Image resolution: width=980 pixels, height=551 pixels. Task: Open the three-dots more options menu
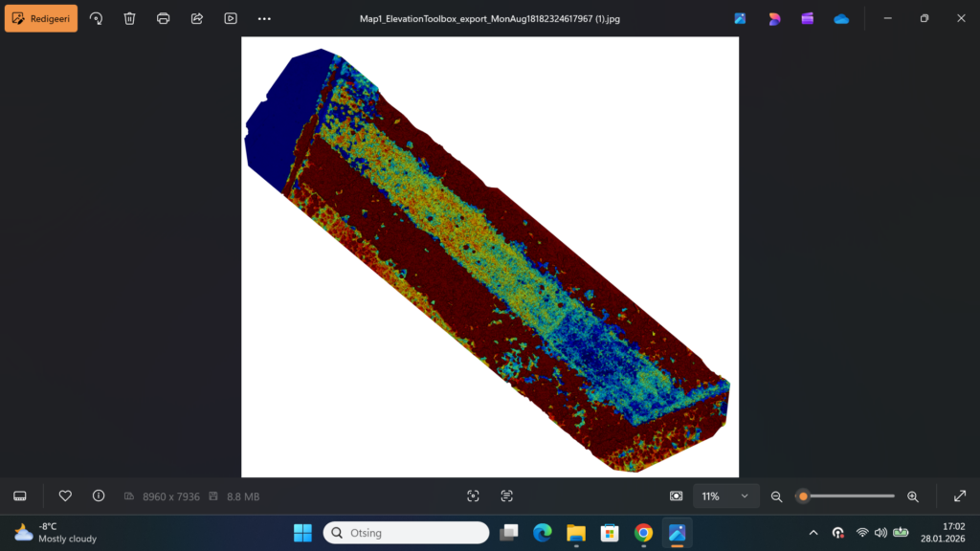click(264, 18)
